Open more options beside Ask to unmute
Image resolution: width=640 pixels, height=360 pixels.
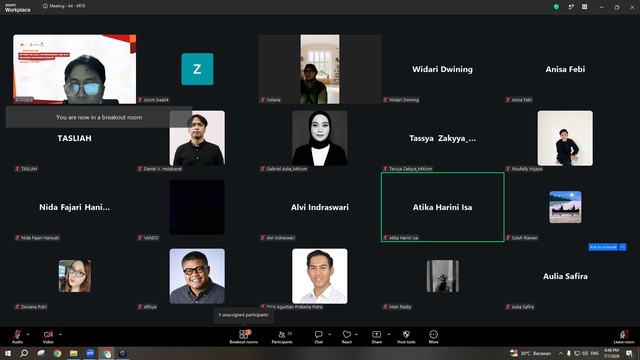coord(622,247)
